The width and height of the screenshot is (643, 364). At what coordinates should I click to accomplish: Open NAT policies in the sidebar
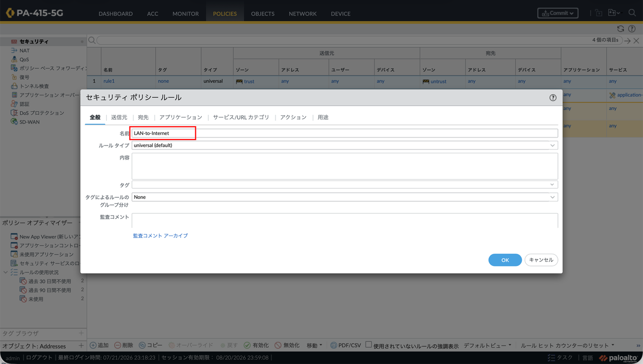point(24,50)
